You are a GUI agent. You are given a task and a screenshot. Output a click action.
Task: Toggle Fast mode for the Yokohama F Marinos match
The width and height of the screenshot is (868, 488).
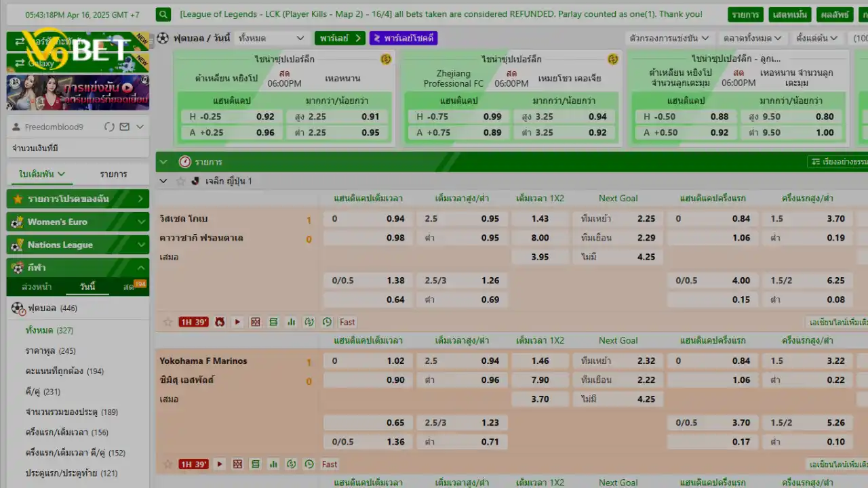[330, 464]
